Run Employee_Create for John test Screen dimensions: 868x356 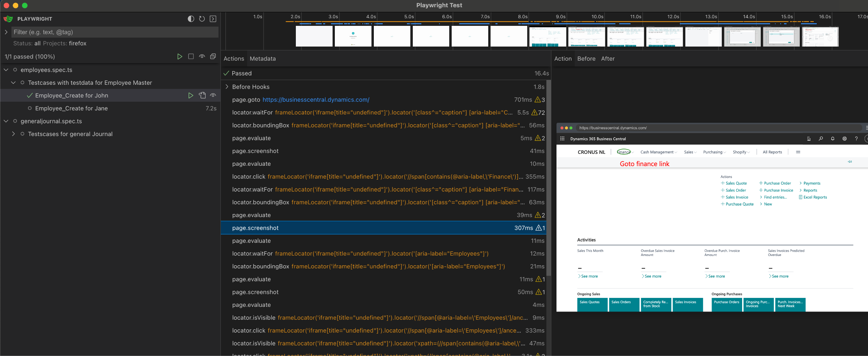(x=191, y=95)
